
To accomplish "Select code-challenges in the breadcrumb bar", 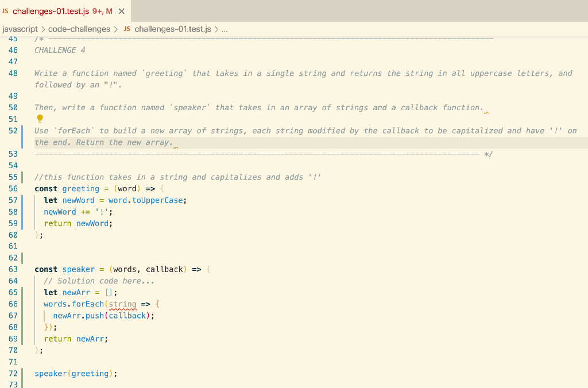I will (x=79, y=29).
